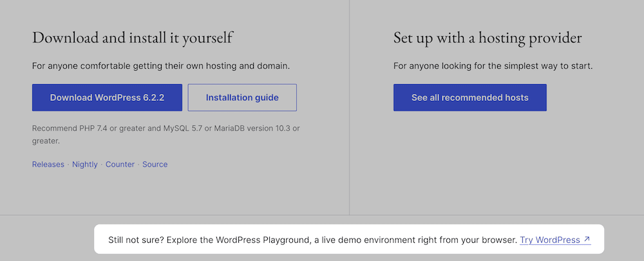Click the 'For anyone comfortable getting their own hosting' text

(x=161, y=66)
